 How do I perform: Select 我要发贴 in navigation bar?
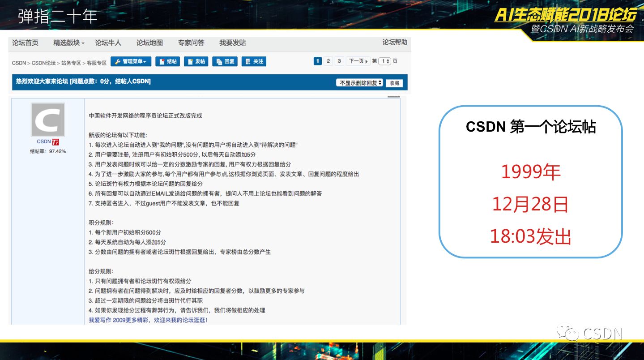click(232, 43)
